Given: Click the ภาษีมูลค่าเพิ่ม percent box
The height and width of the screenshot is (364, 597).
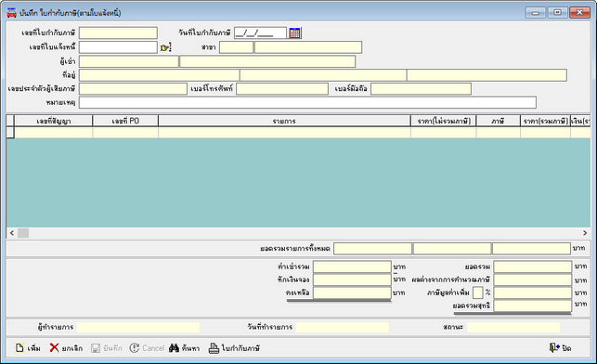Looking at the screenshot, I should pos(478,292).
